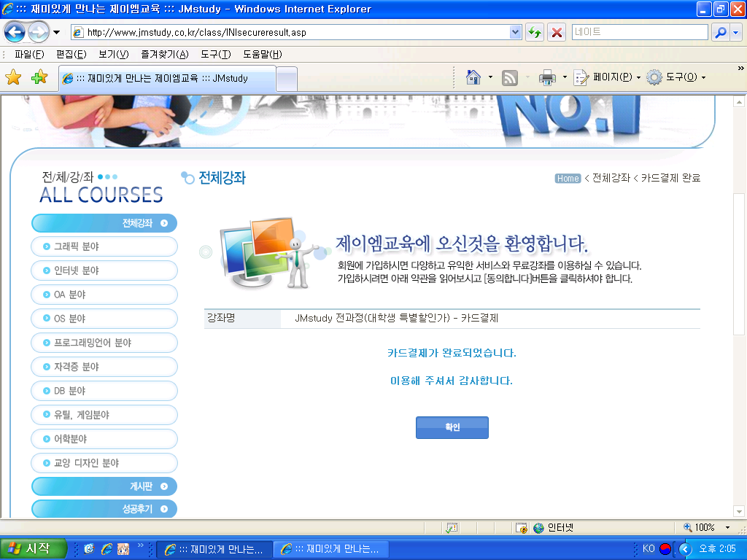Click the Windows 시작 Start button
747x560 pixels.
coord(32,548)
